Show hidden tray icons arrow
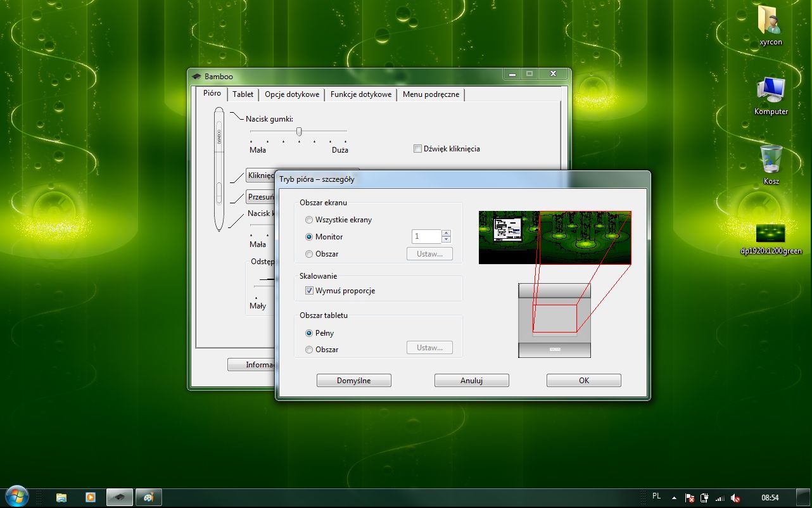This screenshot has height=508, width=812. click(x=674, y=498)
